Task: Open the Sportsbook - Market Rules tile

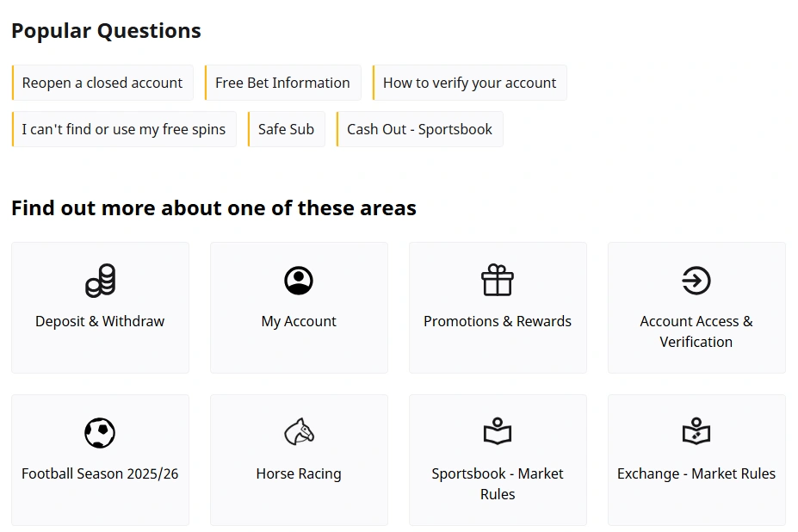Action: (498, 460)
